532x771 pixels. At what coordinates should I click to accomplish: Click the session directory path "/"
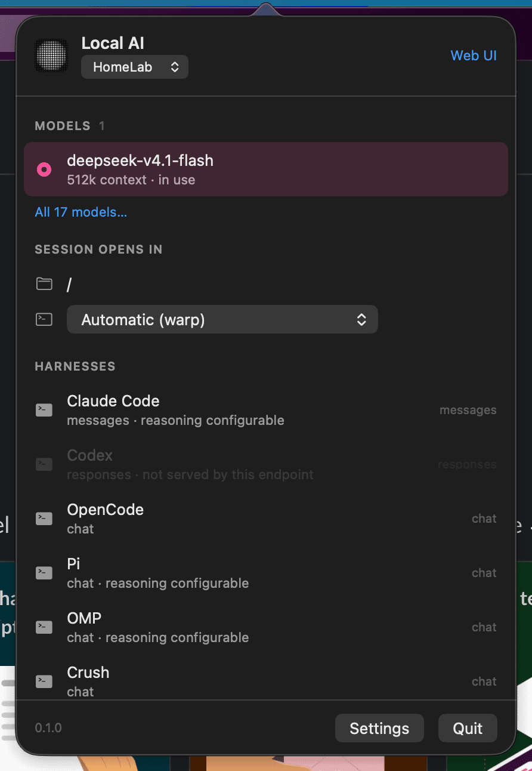69,284
